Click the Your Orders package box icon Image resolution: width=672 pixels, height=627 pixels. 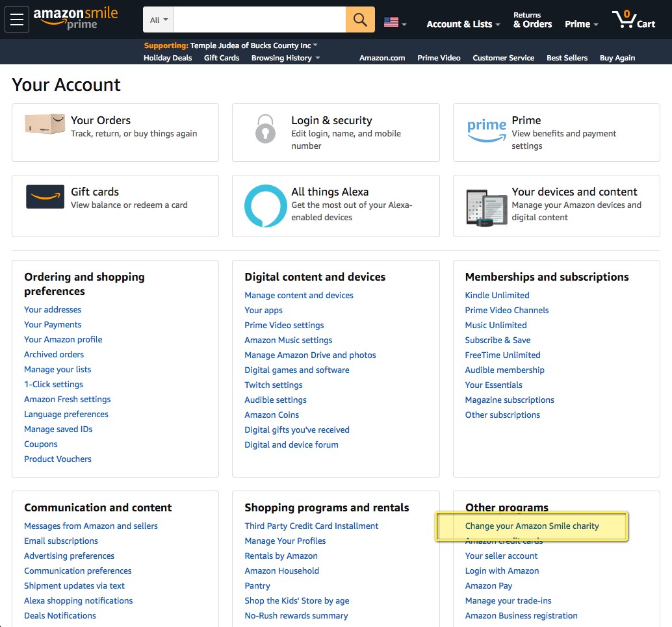[x=45, y=124]
